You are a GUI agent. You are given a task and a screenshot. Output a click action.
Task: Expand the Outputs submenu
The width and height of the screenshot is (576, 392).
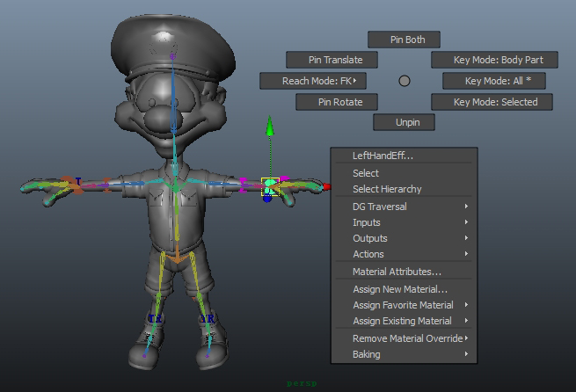404,238
